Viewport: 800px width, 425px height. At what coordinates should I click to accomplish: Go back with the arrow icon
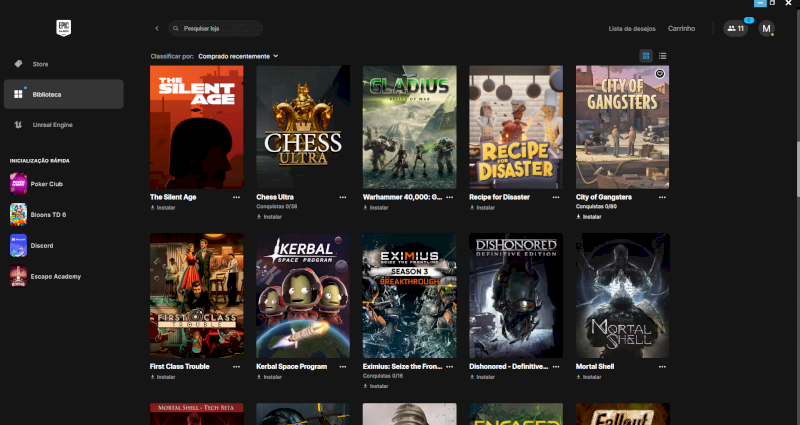pos(157,29)
